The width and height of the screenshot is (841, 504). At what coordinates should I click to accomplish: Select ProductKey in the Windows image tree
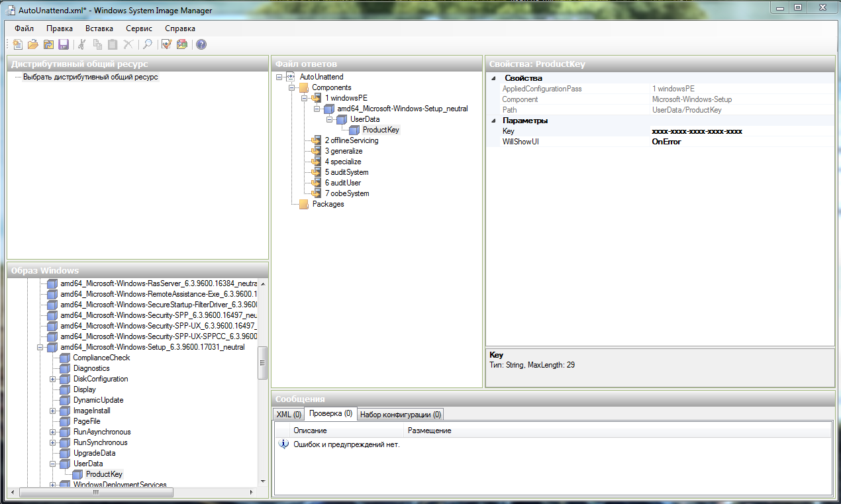(104, 474)
